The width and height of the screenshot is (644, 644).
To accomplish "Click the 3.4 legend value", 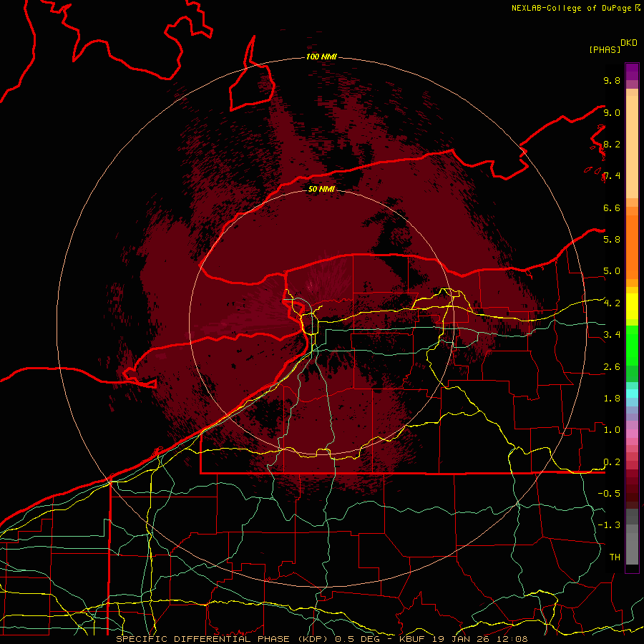I will click(x=612, y=335).
